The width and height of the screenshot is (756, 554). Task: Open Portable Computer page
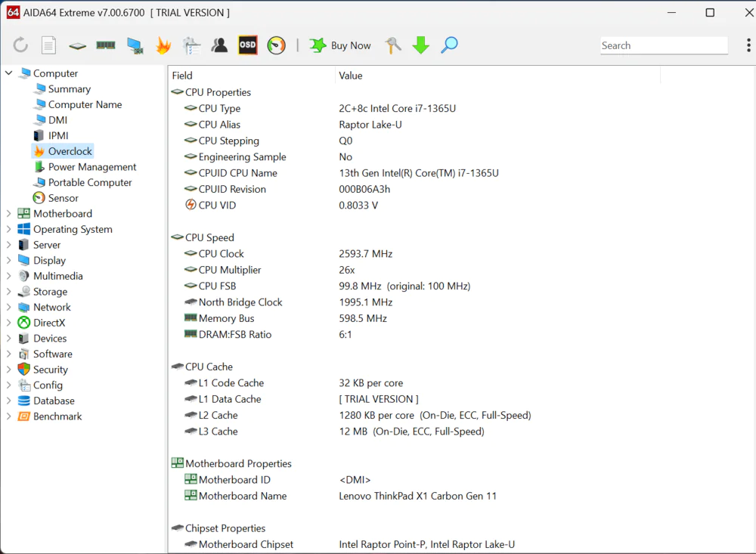[82, 182]
